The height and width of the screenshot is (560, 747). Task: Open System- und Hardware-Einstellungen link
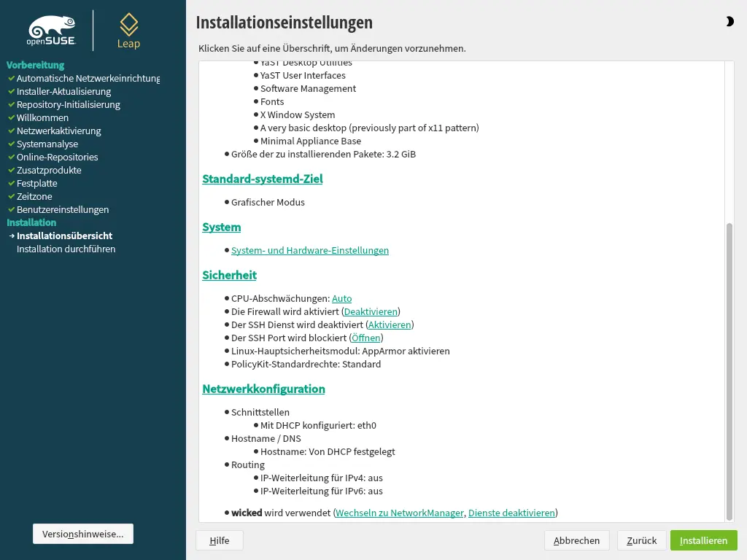[309, 250]
